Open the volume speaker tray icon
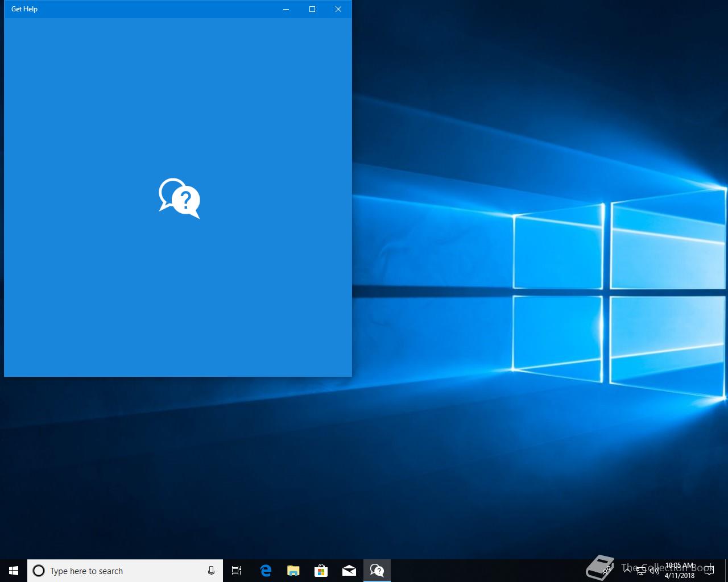The height and width of the screenshot is (582, 728). click(655, 571)
